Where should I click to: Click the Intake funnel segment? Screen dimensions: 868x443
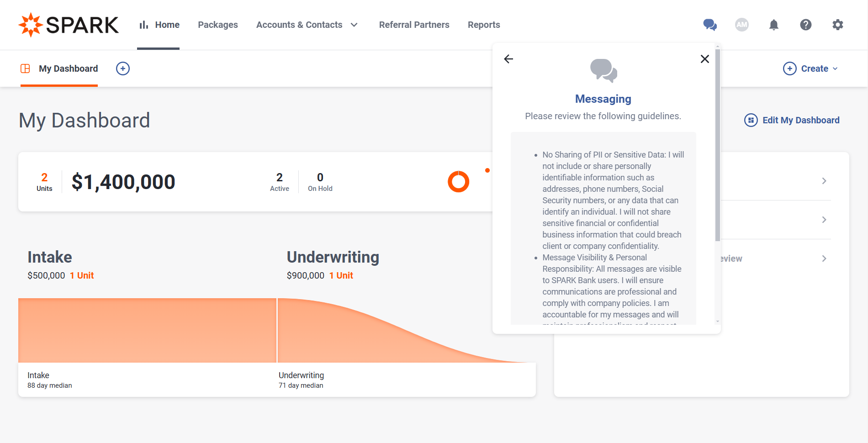[147, 330]
